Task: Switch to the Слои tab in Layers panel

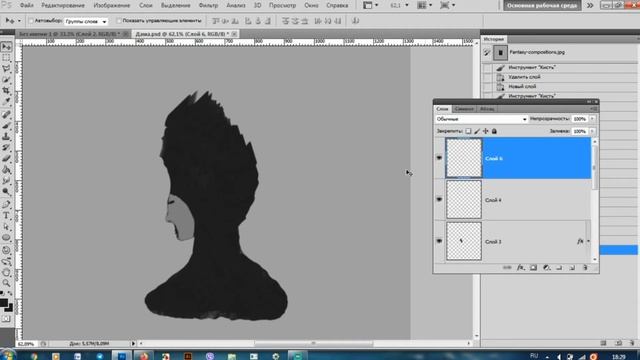Action: coord(442,109)
